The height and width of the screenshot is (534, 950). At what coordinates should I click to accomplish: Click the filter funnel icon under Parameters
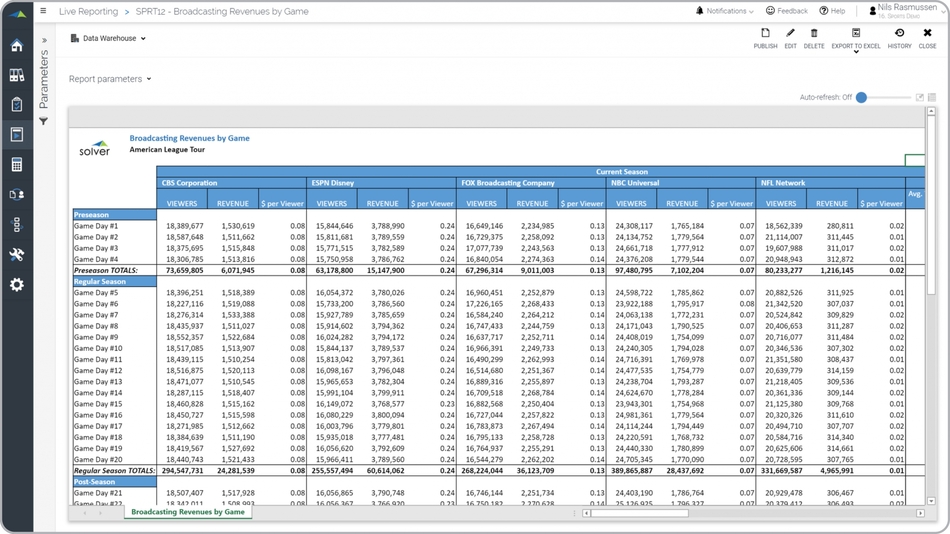click(44, 121)
